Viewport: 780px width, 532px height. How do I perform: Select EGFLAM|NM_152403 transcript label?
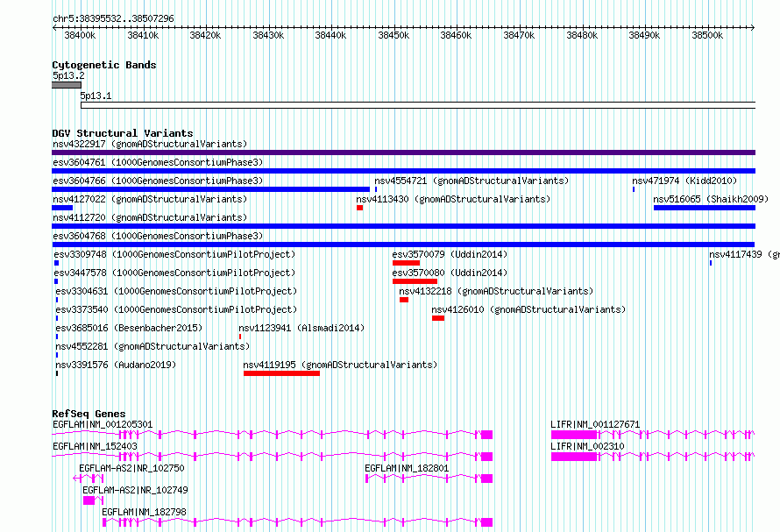pos(95,446)
